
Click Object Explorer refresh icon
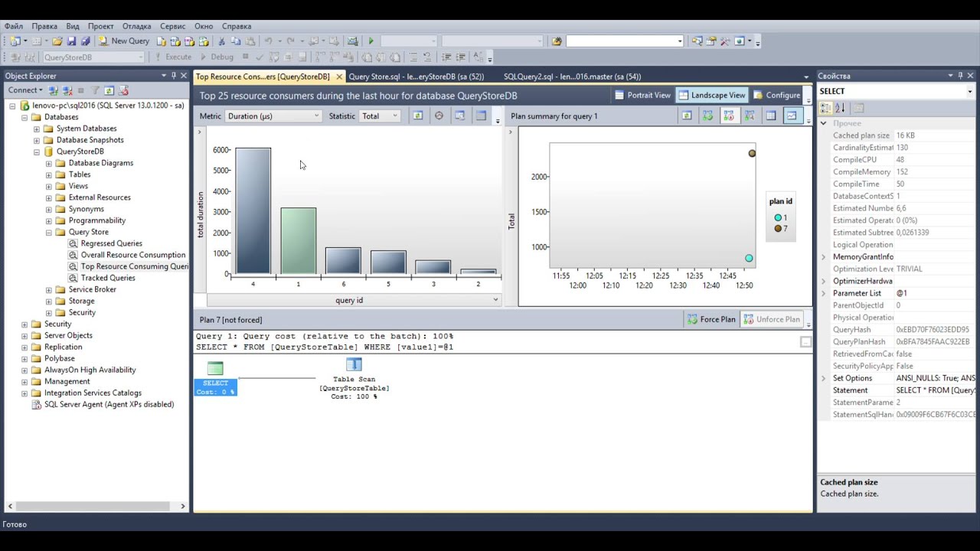[109, 90]
